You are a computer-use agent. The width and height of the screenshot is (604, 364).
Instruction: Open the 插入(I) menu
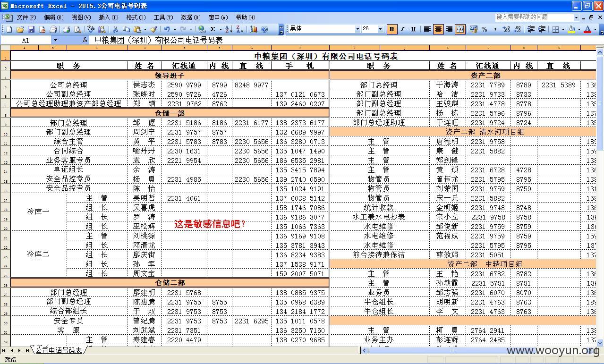(x=108, y=17)
